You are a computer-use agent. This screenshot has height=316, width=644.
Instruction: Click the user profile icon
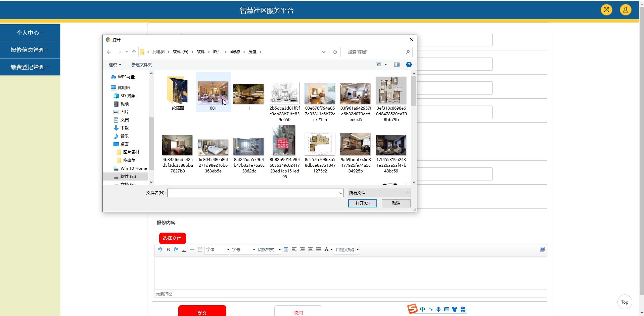[625, 10]
